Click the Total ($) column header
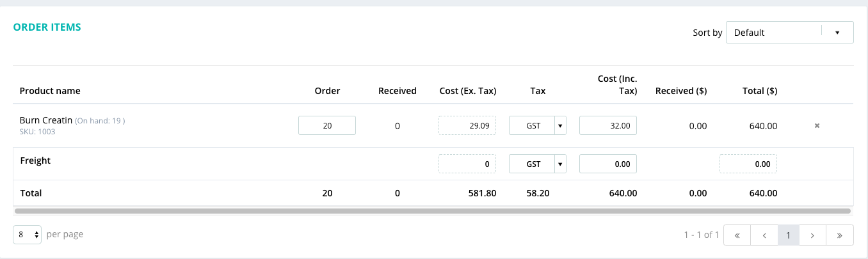868x259 pixels. pos(759,91)
